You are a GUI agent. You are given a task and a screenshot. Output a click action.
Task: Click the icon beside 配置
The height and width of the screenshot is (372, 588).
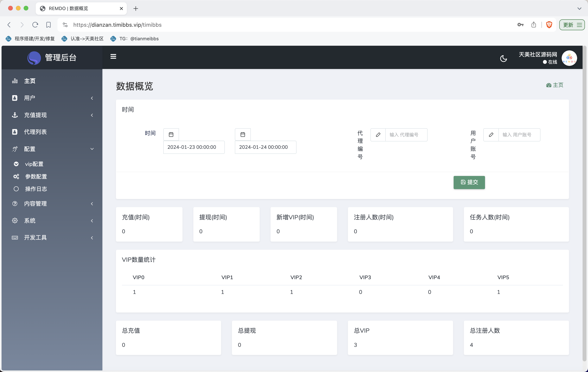[x=15, y=149]
